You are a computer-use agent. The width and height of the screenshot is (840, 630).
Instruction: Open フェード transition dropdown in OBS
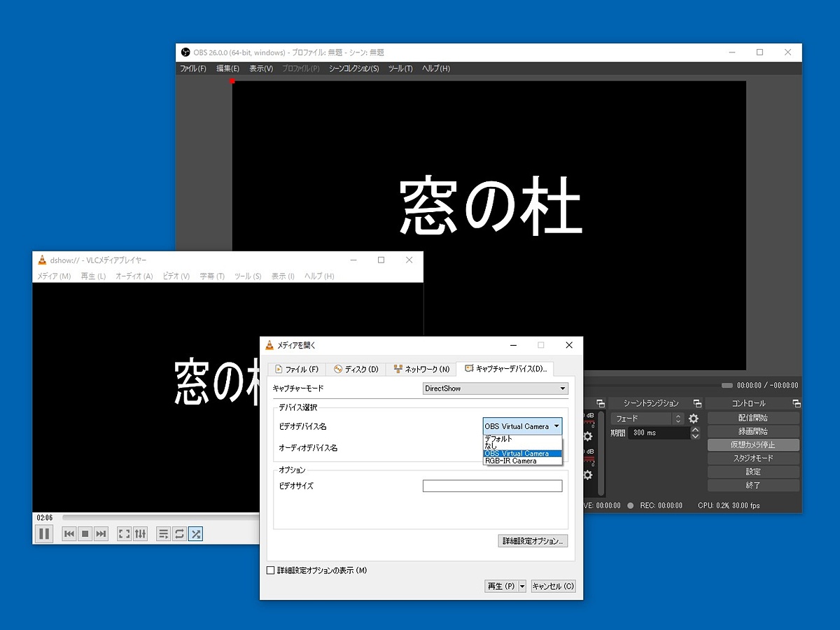(x=647, y=419)
